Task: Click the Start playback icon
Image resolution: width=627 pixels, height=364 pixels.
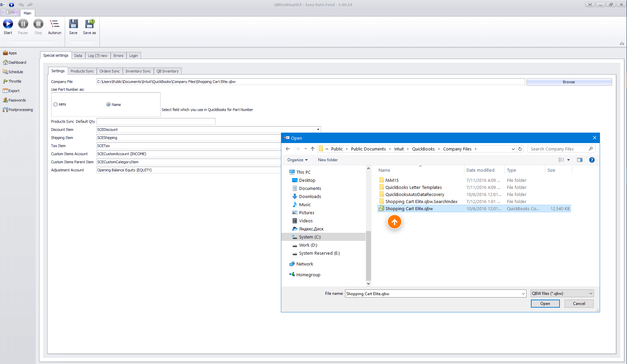Action: [8, 24]
